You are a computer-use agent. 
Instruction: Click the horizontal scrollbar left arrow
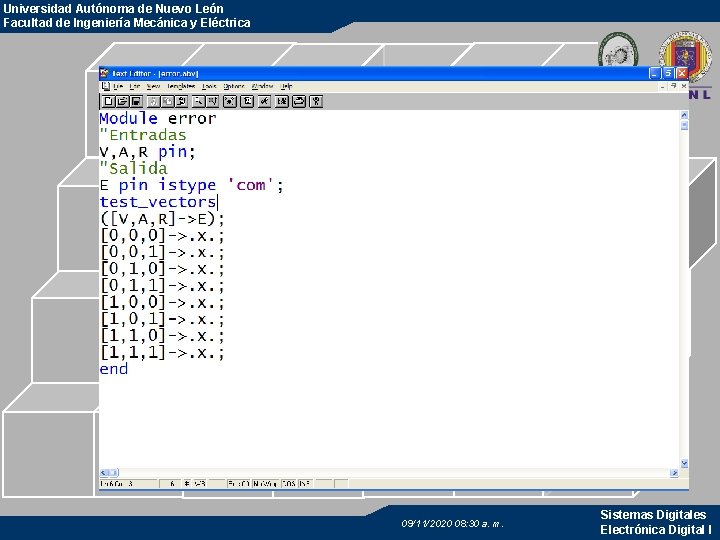pos(104,472)
